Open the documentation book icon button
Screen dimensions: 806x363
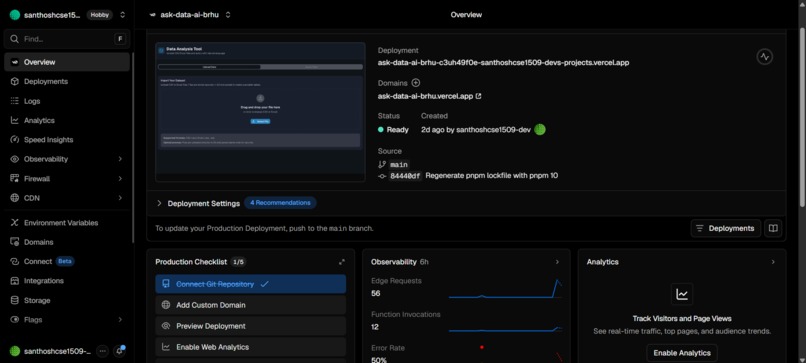click(x=773, y=228)
